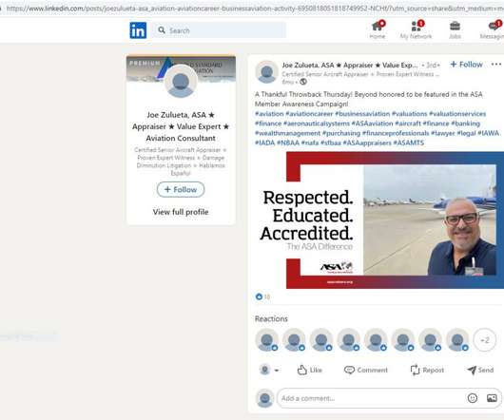Open the first reactor's avatar
Screen dimensions: 504x420
(267, 340)
